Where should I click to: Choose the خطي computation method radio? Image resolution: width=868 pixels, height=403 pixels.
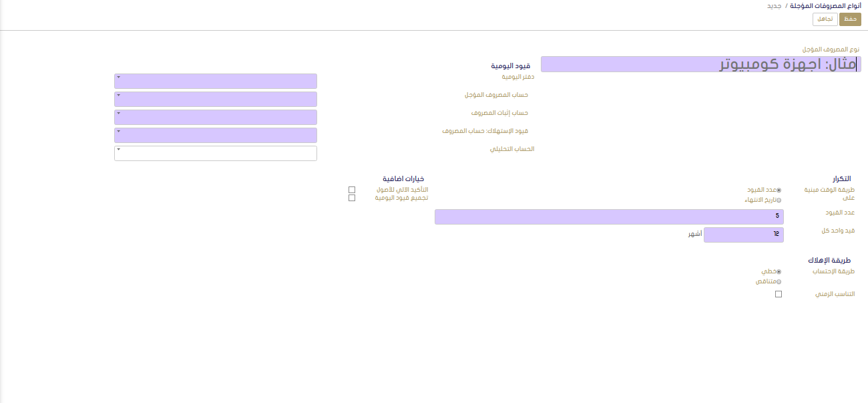point(779,272)
